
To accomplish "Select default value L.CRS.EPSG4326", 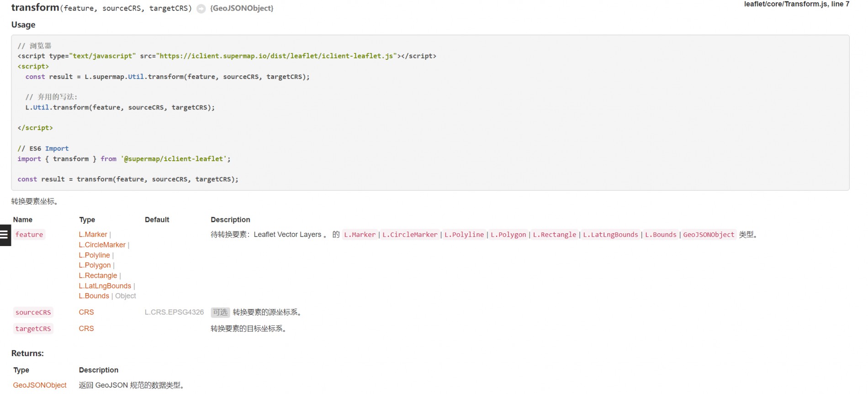I will 174,312.
